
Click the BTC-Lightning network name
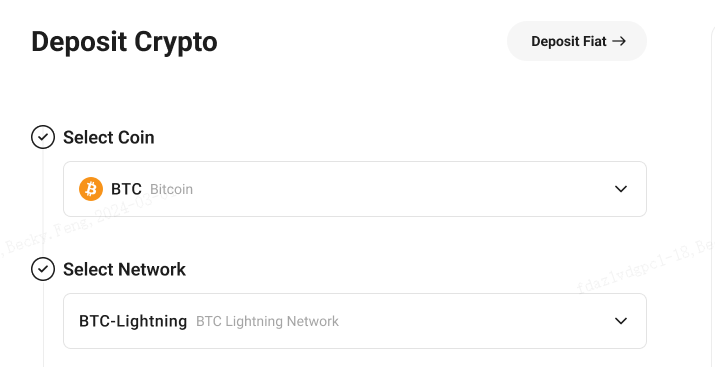tap(133, 321)
